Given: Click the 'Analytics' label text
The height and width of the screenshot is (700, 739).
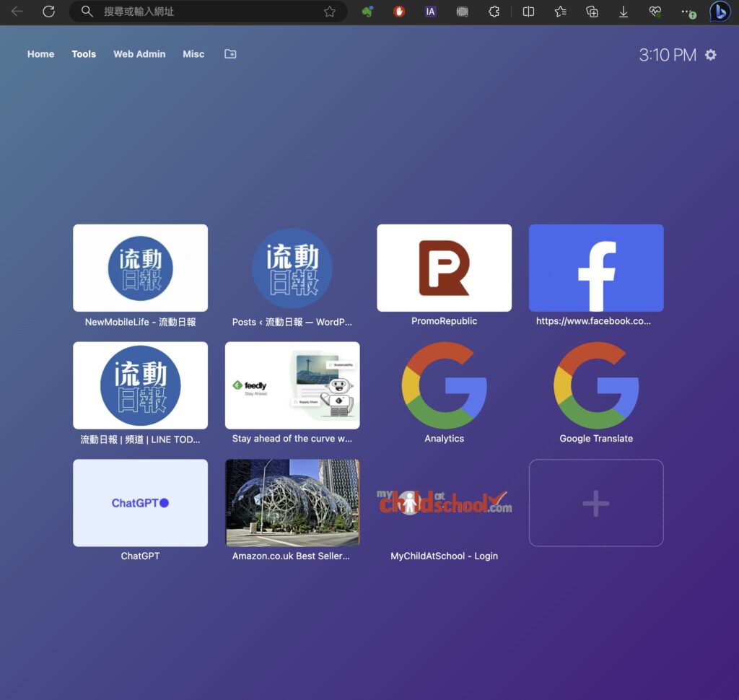Looking at the screenshot, I should point(444,438).
